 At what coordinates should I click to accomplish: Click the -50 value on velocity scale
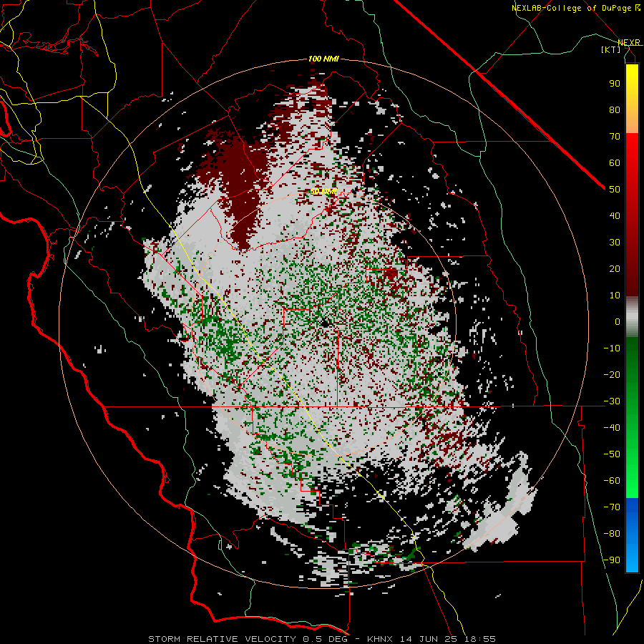612,454
